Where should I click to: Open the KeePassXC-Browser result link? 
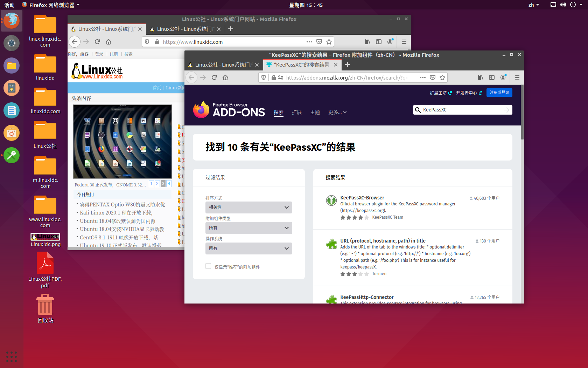(x=362, y=197)
